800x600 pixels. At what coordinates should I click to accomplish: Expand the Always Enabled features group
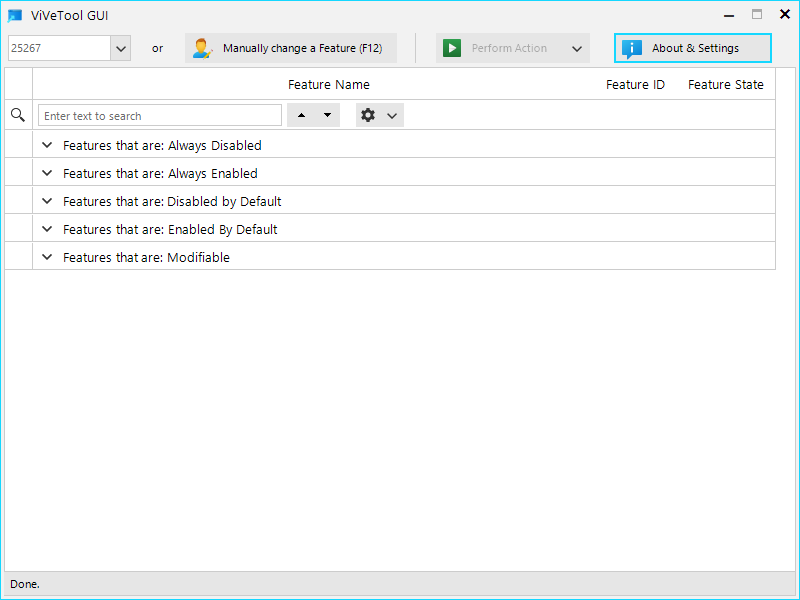coord(47,173)
